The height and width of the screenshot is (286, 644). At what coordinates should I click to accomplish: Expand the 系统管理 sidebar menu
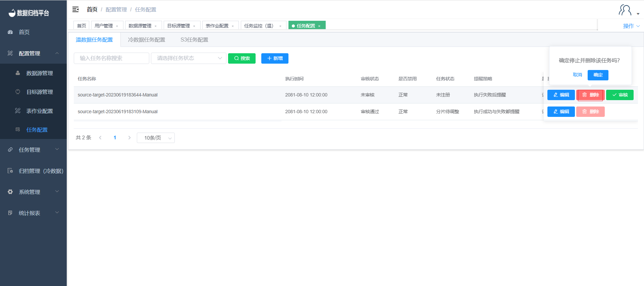pyautogui.click(x=57, y=192)
